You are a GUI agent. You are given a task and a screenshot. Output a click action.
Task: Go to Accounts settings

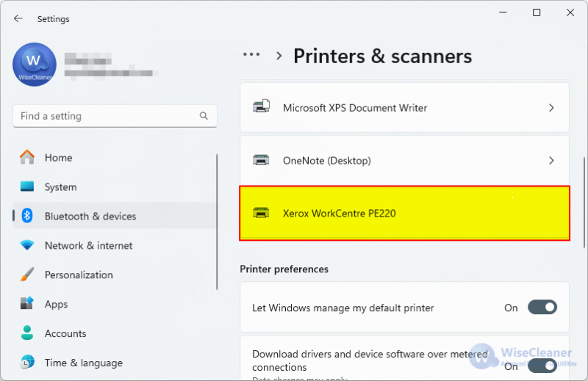pyautogui.click(x=65, y=333)
